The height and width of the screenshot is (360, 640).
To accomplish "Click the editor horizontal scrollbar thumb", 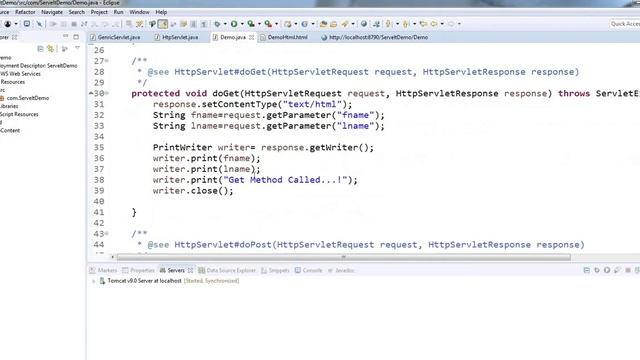I will (x=344, y=257).
